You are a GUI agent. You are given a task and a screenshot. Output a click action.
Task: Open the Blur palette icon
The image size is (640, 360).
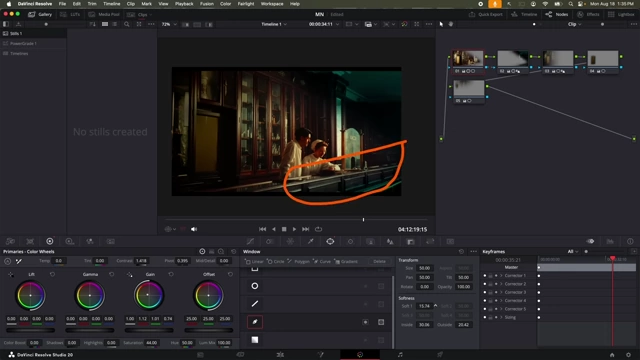point(390,242)
